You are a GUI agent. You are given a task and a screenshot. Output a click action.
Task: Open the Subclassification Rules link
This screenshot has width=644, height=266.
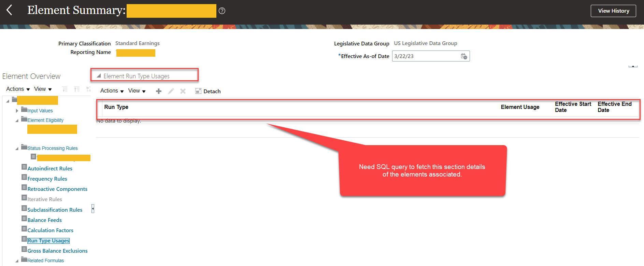click(x=55, y=210)
